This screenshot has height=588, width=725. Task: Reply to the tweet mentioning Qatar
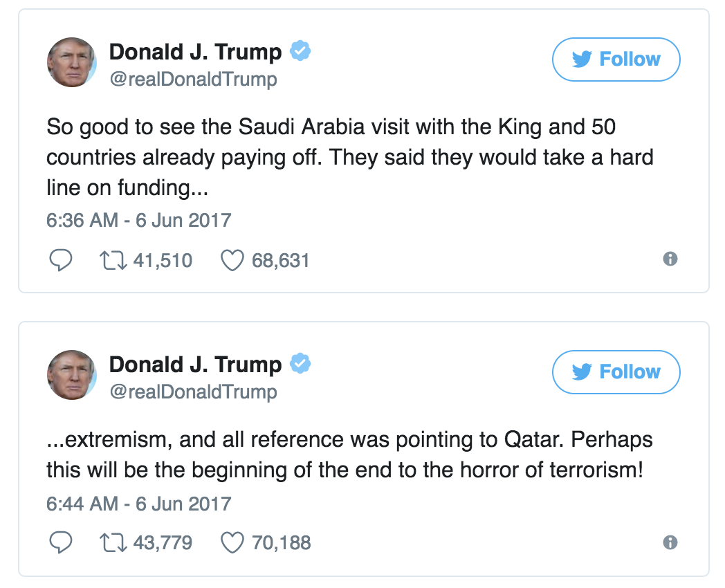[61, 542]
